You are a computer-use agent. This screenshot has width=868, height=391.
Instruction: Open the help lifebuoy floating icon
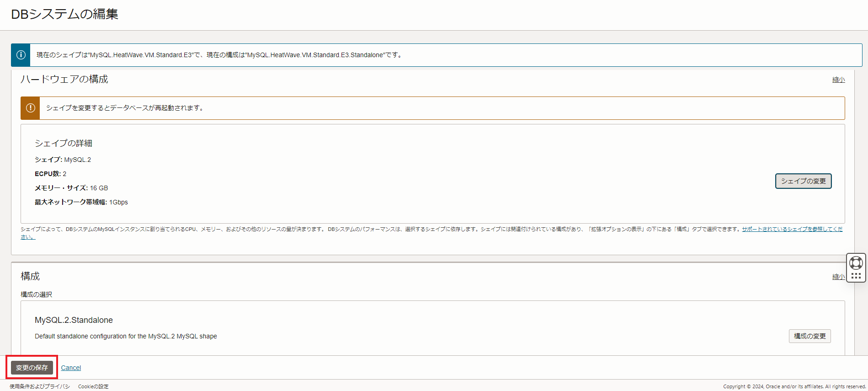856,263
